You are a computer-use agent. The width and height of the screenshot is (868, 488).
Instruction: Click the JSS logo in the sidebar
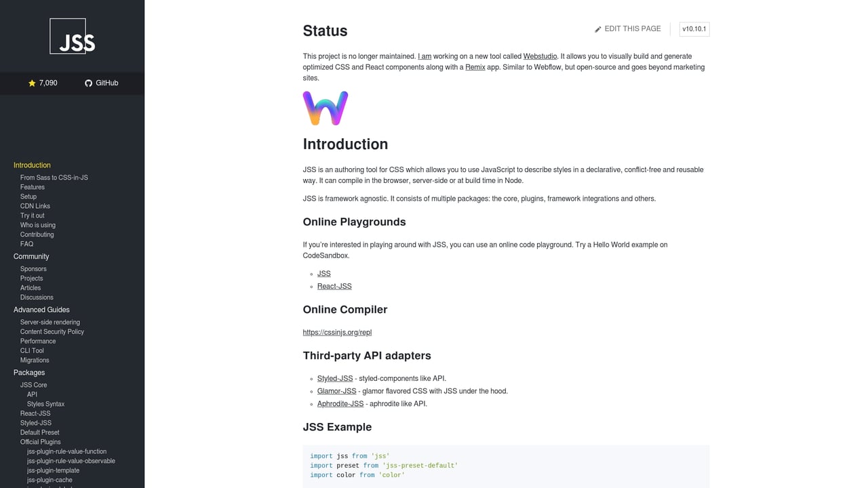point(72,36)
